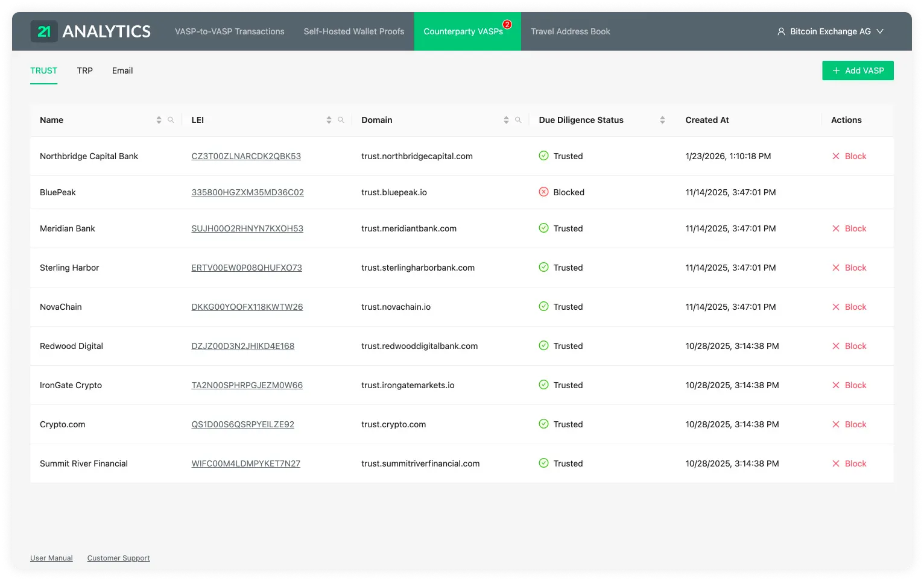Click the name BluePeak
This screenshot has height=581, width=924.
pos(58,192)
